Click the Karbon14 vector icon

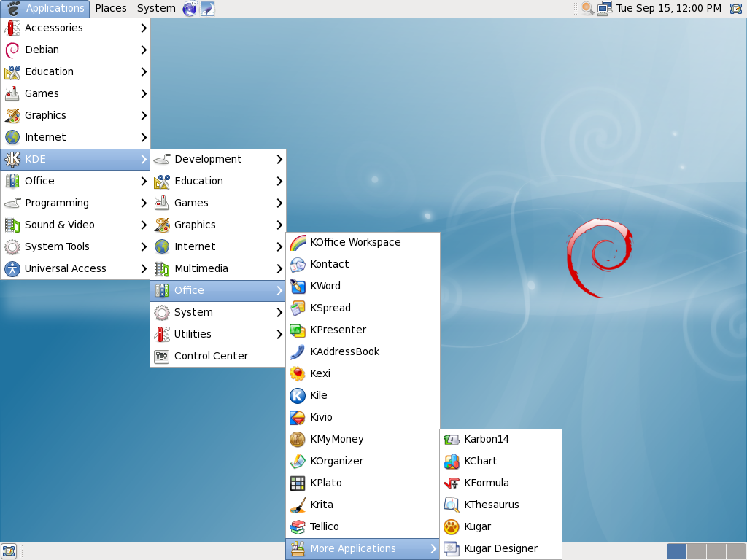(x=451, y=440)
